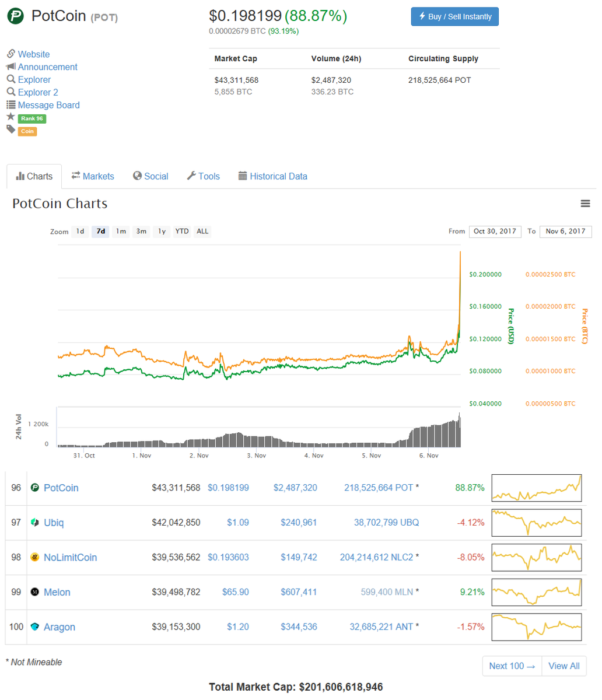This screenshot has height=700, width=602.
Task: Click the Ubiq coin icon
Action: coord(34,523)
